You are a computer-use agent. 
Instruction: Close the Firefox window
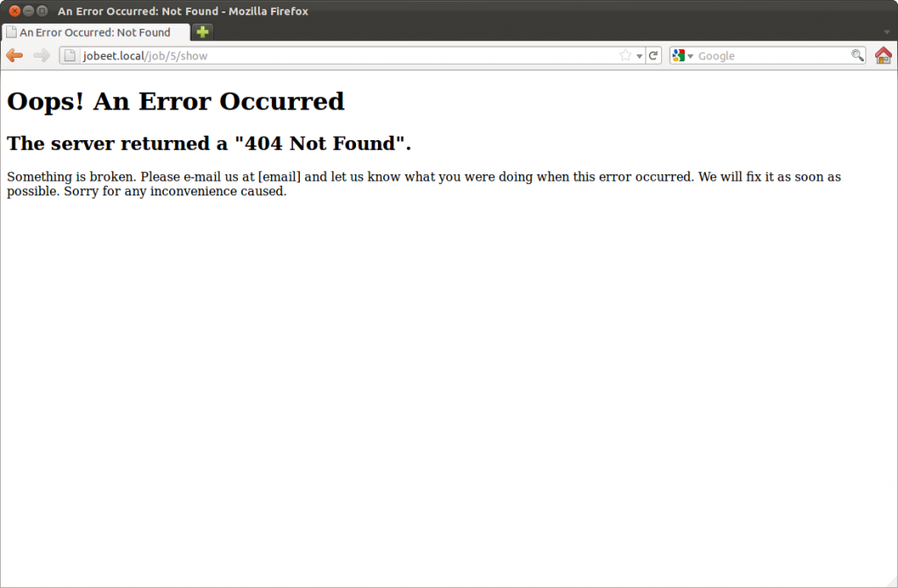pyautogui.click(x=15, y=11)
